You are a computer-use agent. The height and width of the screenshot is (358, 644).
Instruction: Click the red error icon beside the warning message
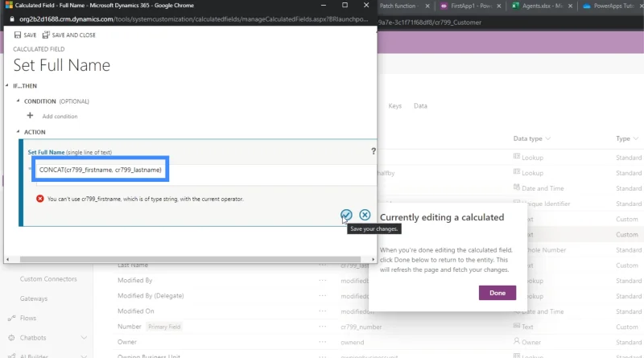[39, 199]
